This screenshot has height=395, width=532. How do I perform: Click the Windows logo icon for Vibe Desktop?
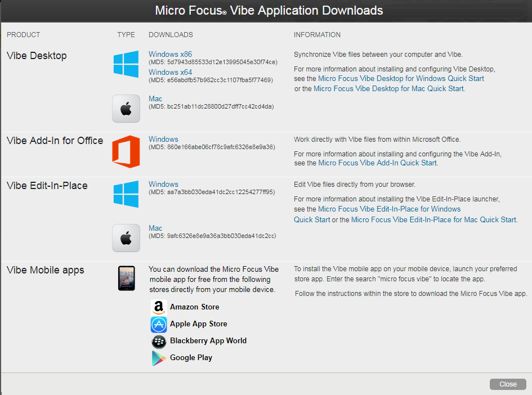point(126,64)
